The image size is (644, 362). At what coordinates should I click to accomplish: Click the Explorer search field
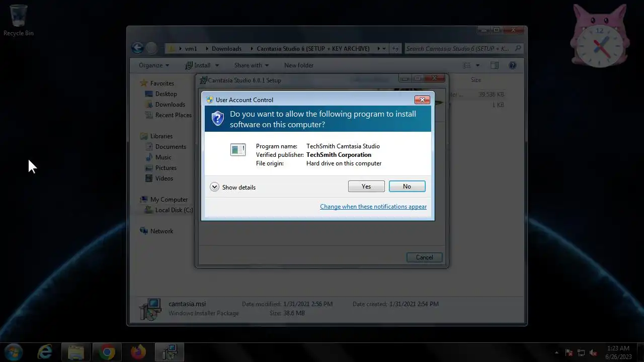464,49
